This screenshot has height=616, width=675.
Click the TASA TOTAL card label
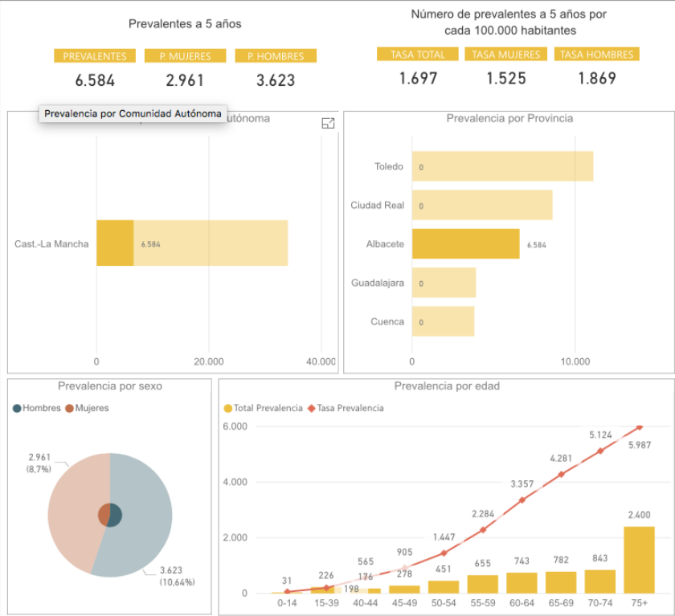418,55
